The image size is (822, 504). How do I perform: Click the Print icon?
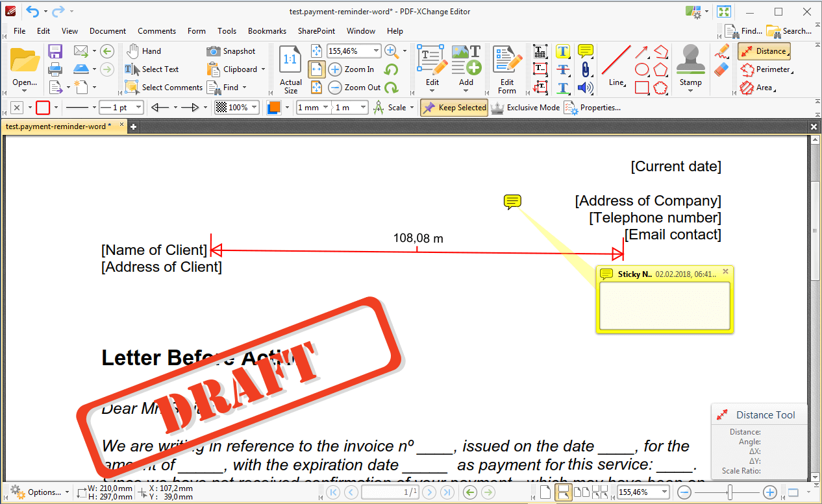(x=55, y=69)
